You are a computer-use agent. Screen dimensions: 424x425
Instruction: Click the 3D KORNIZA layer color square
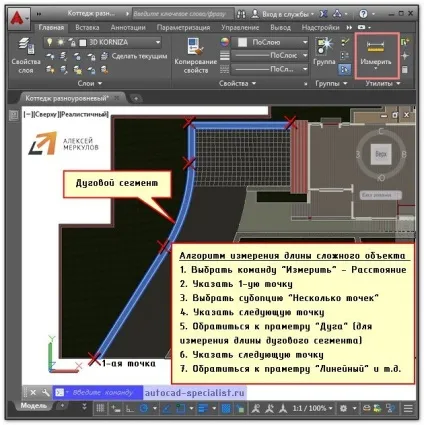point(83,43)
